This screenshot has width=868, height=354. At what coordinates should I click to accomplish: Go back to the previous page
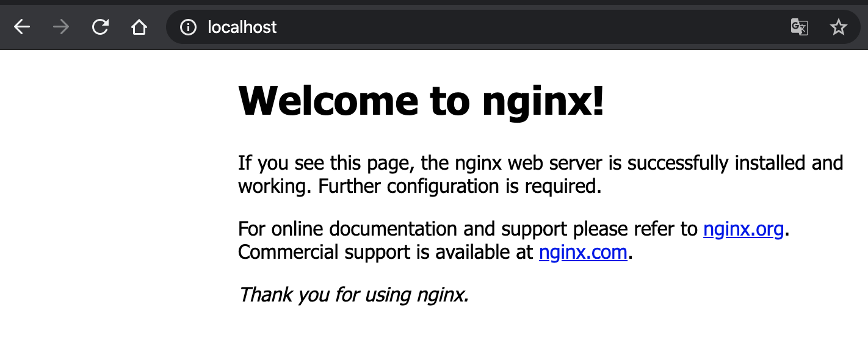click(22, 27)
